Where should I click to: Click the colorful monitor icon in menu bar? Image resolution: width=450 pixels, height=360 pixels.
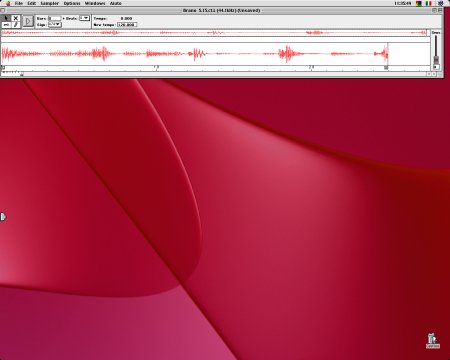coord(419,3)
